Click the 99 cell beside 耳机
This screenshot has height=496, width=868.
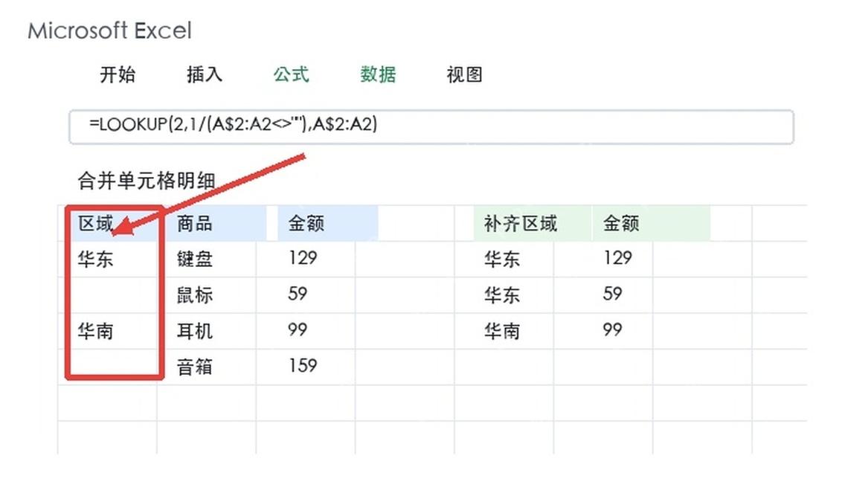click(x=306, y=331)
